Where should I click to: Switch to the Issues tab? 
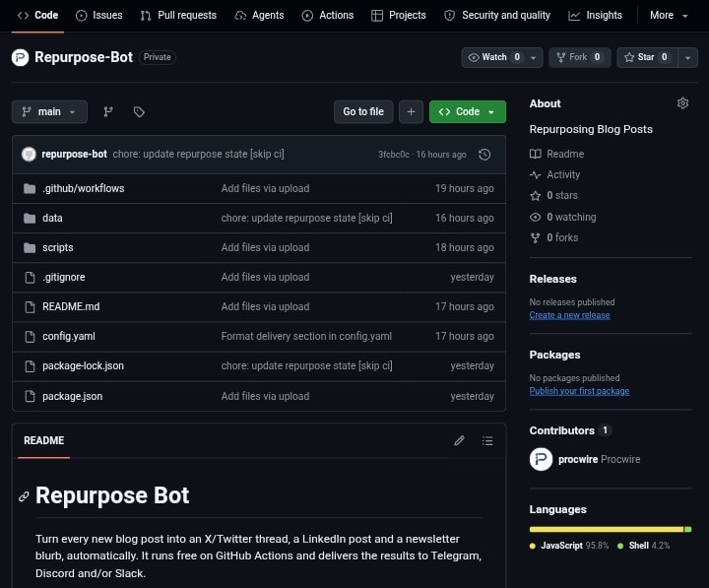coord(99,16)
